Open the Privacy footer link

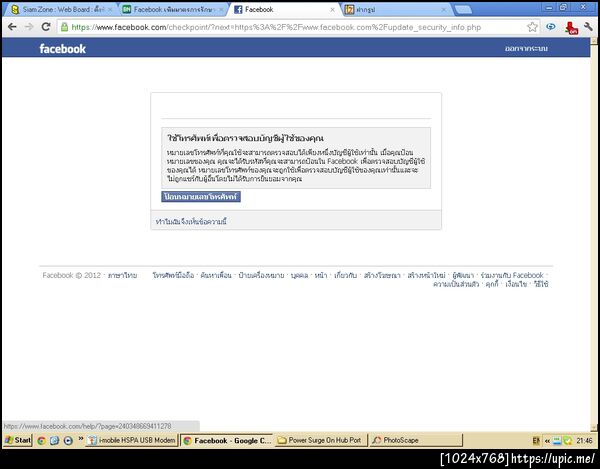click(456, 284)
